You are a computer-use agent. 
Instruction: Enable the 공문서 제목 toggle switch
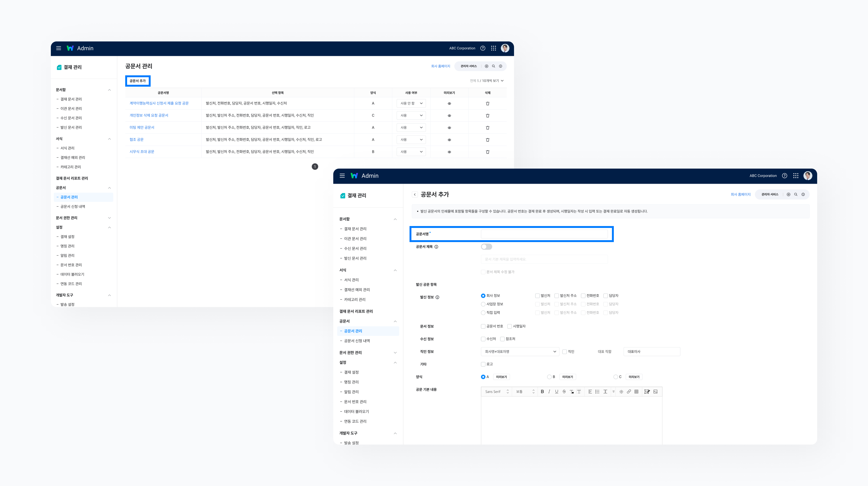coord(486,247)
